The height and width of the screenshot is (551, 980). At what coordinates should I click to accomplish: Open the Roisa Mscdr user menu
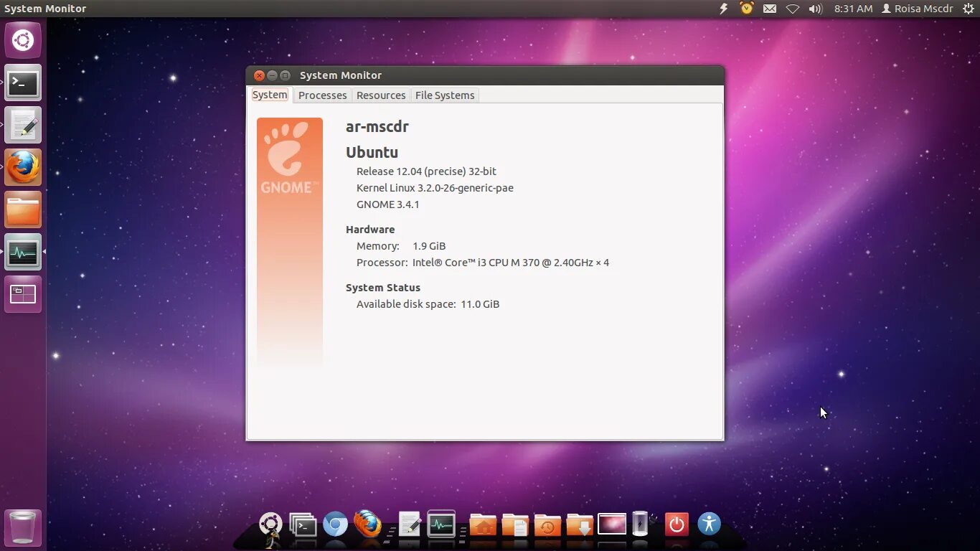pyautogui.click(x=918, y=9)
